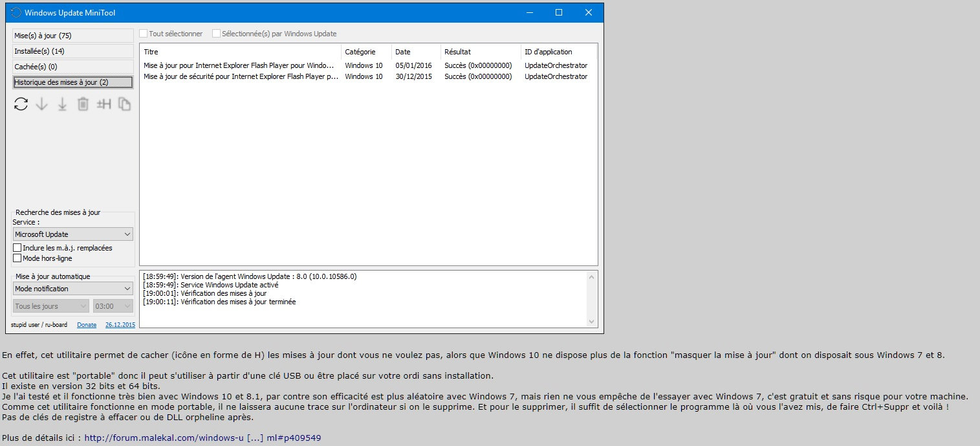Open the Microsoft Update service dropdown
Screen dimensions: 980x446
73,234
